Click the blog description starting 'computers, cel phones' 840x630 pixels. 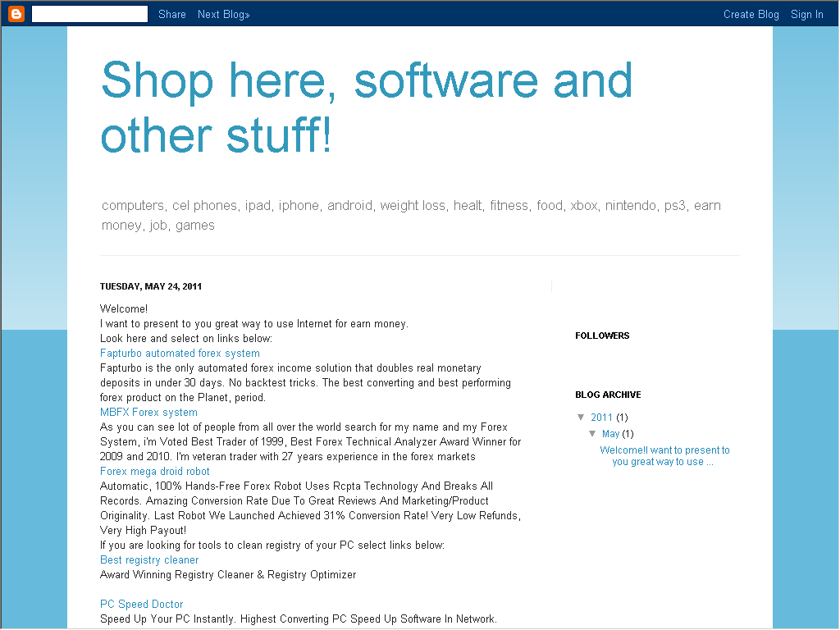tap(411, 215)
